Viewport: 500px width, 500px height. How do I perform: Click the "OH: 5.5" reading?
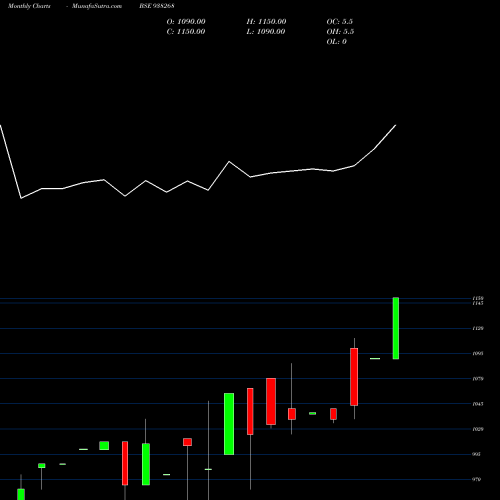point(340,32)
